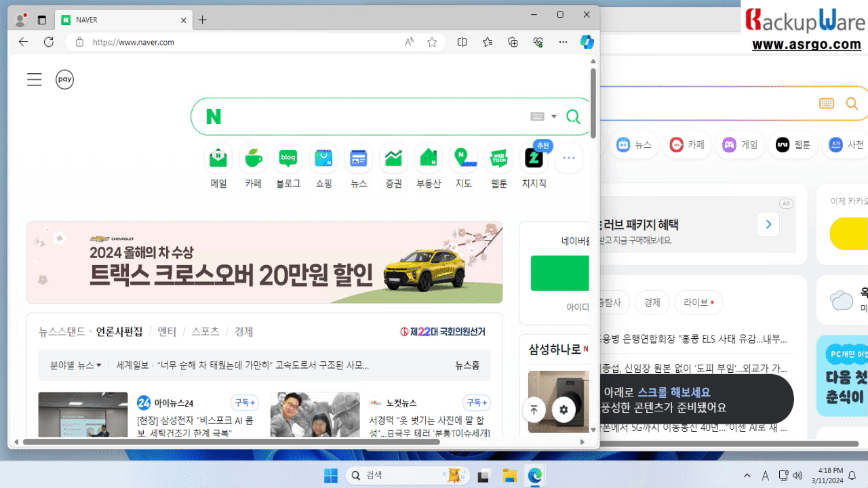
Task: Open Windows Start button
Action: pos(331,476)
